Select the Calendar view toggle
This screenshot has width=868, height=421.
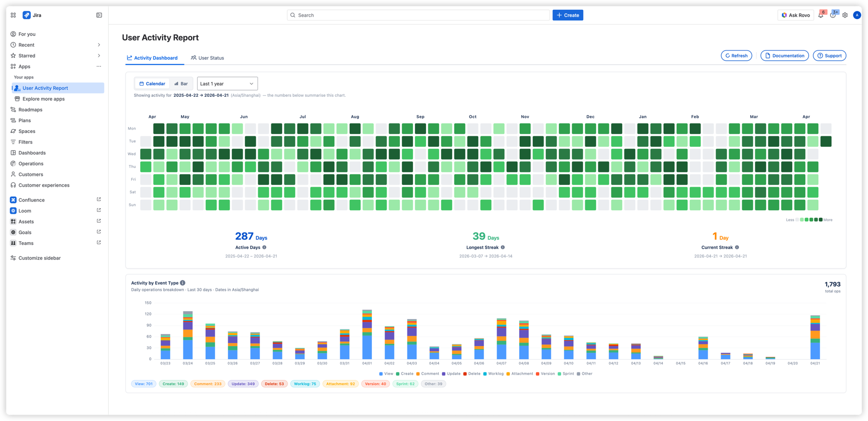pyautogui.click(x=152, y=83)
